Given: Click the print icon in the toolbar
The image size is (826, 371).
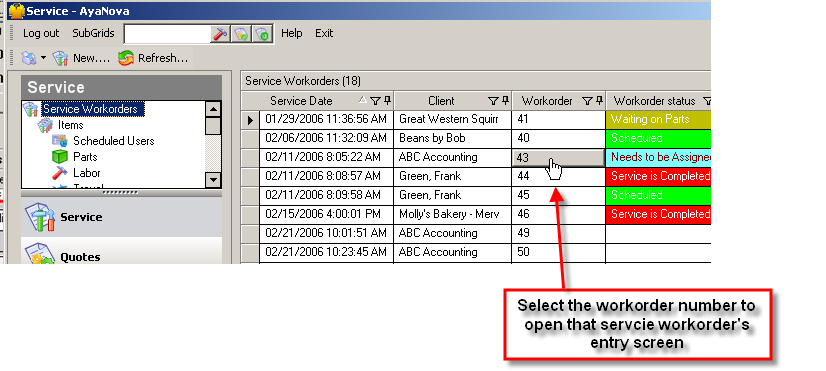Looking at the screenshot, I should pyautogui.click(x=29, y=58).
